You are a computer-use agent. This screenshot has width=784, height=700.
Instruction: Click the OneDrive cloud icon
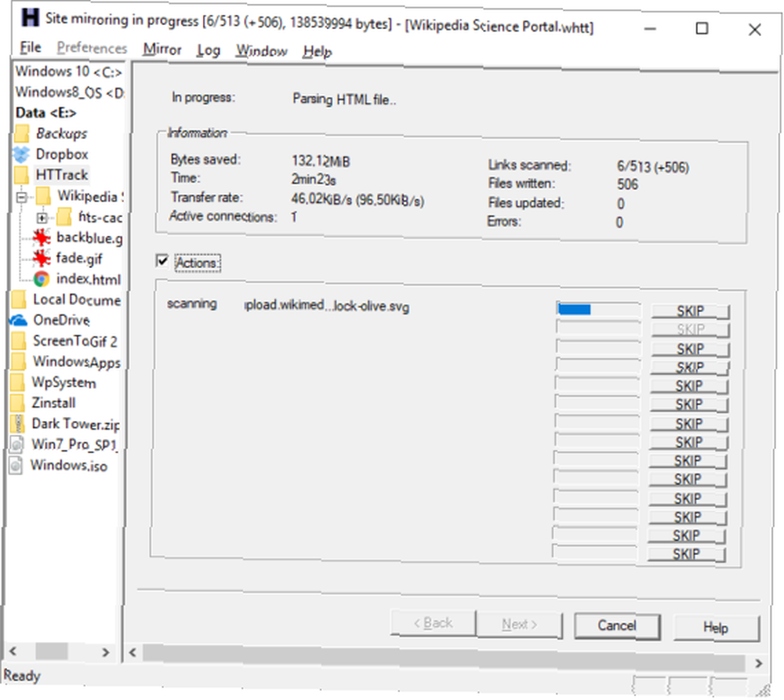pyautogui.click(x=19, y=320)
